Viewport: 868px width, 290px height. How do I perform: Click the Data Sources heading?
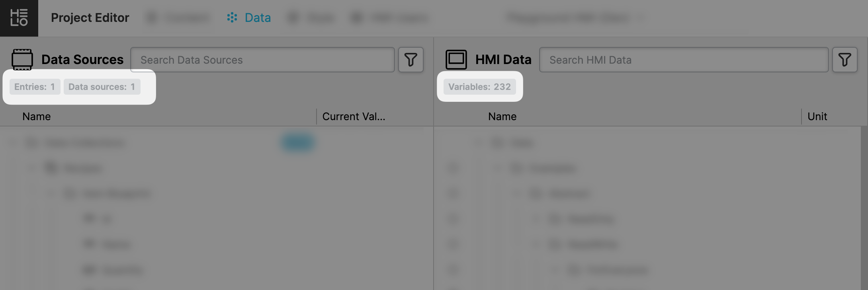coord(82,60)
